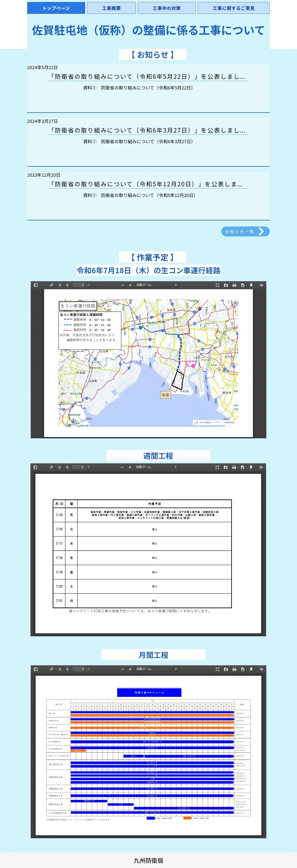Image resolution: width=297 pixels, height=868 pixels.
Task: Open 資料① for 令和5年12月20日
Action: [x=140, y=196]
